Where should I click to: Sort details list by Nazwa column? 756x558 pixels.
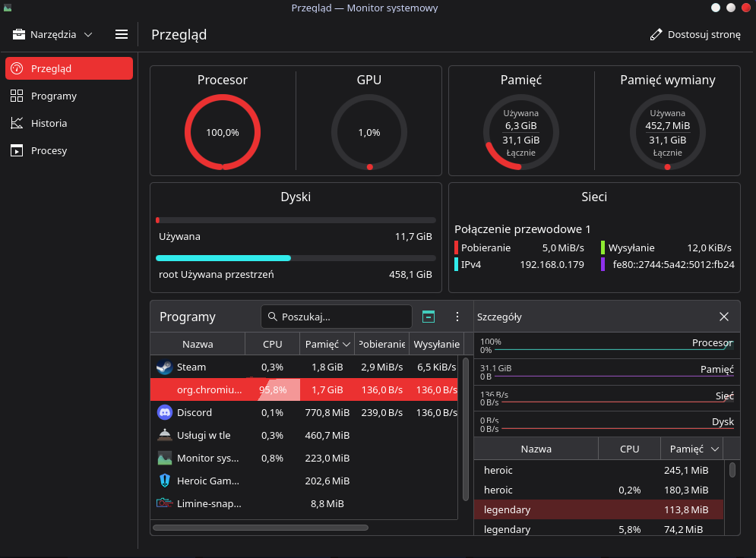coord(536,449)
